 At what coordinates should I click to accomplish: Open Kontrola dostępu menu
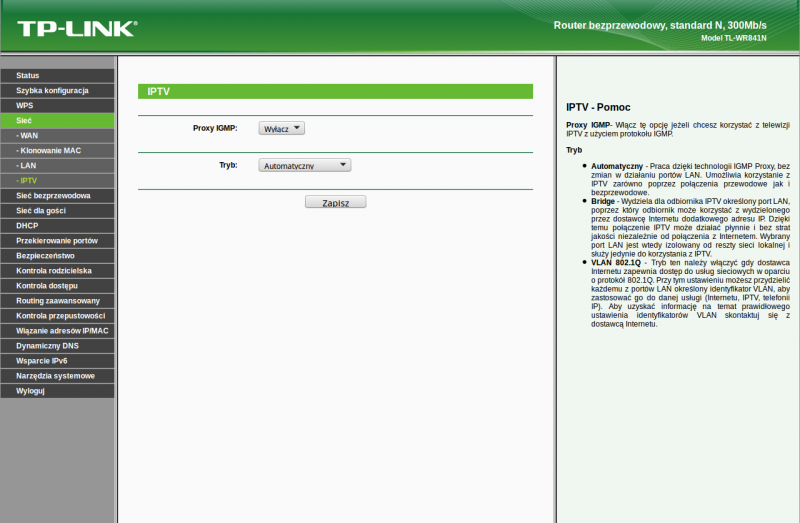(58, 286)
